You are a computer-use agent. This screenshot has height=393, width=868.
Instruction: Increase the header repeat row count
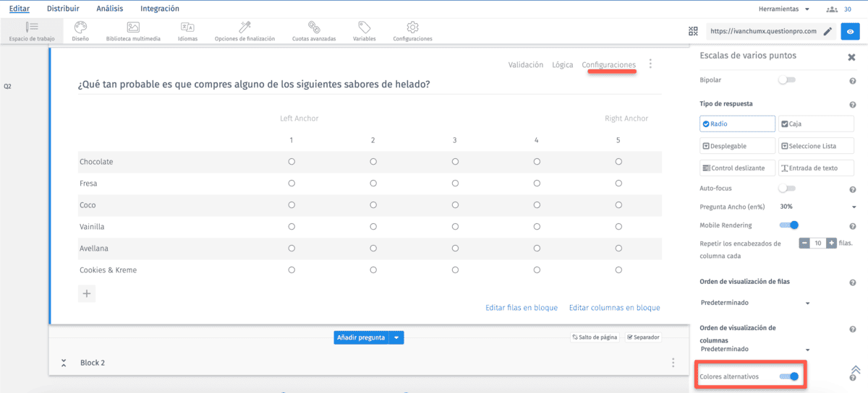[832, 243]
